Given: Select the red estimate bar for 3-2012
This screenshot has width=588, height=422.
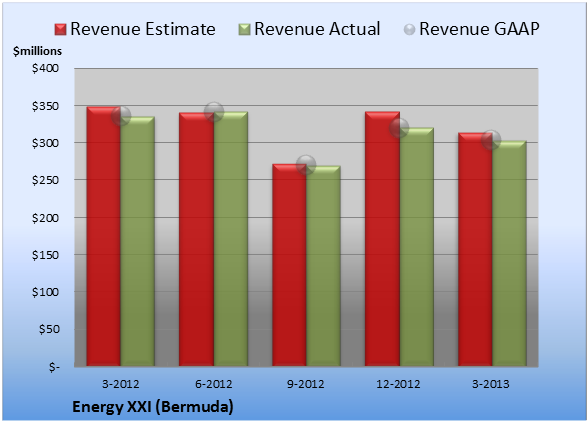Looking at the screenshot, I should point(104,236).
